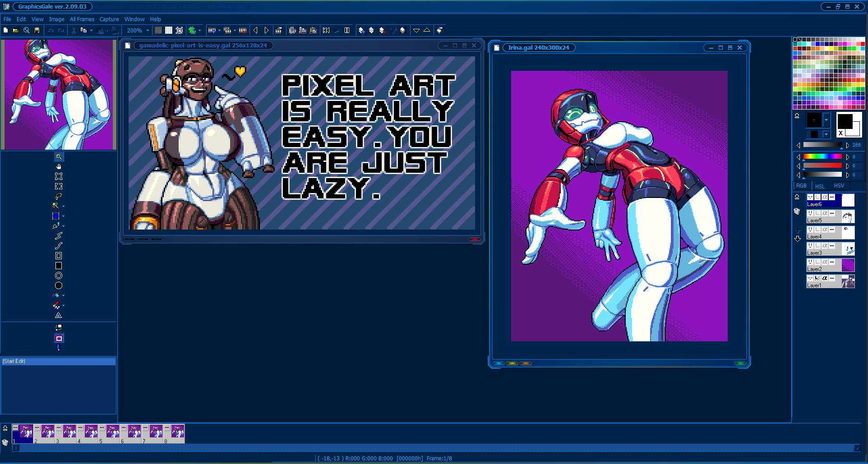Toggle visibility of Layer4
The image size is (868, 464).
pos(810,230)
